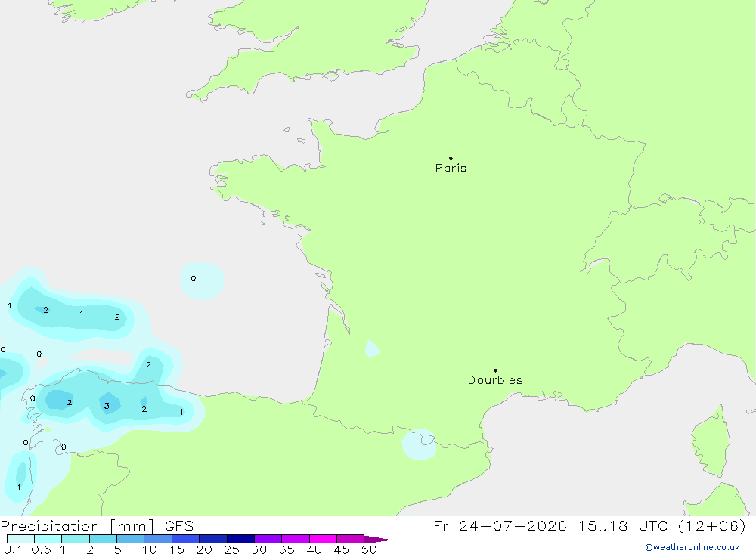The width and height of the screenshot is (756, 554).
Task: Click the legend scale label 35
Action: [x=287, y=549]
